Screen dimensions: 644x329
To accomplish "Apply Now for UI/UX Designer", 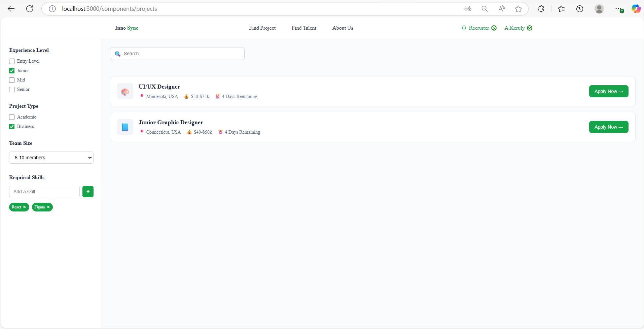I will point(609,91).
